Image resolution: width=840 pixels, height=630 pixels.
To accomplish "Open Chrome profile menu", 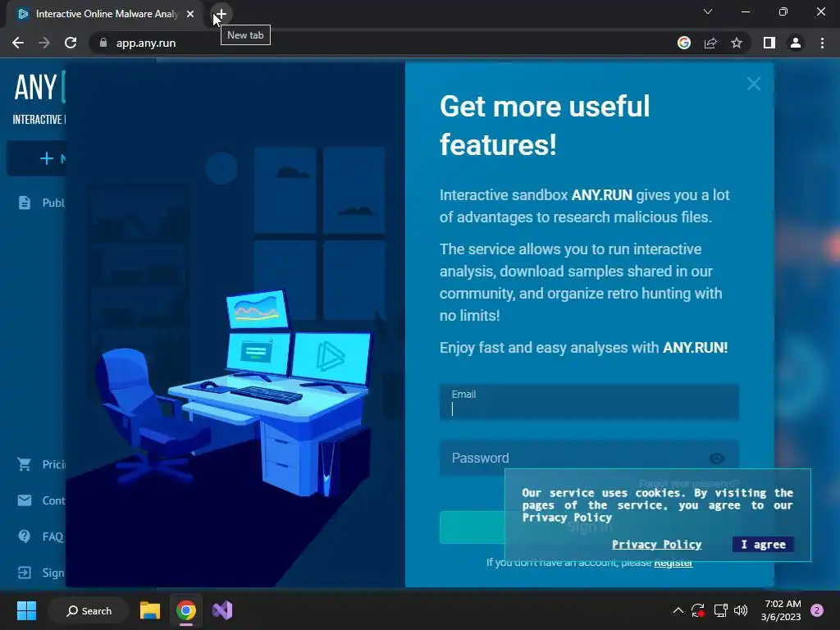I will click(796, 43).
